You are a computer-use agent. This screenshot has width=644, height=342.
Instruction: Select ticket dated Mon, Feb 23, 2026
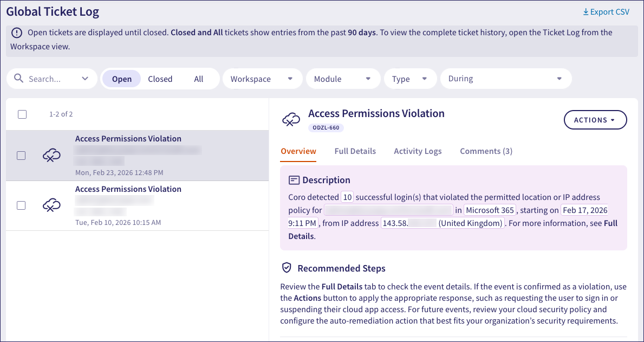click(x=137, y=156)
